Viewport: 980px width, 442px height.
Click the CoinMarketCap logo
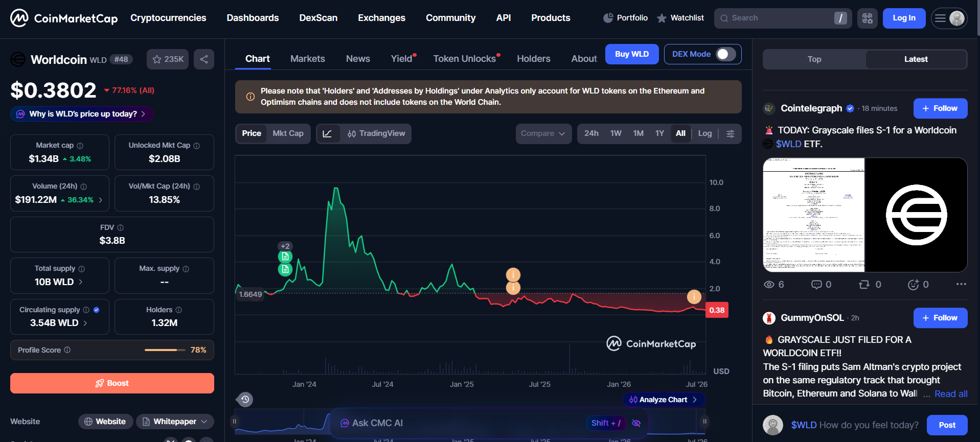pos(64,18)
